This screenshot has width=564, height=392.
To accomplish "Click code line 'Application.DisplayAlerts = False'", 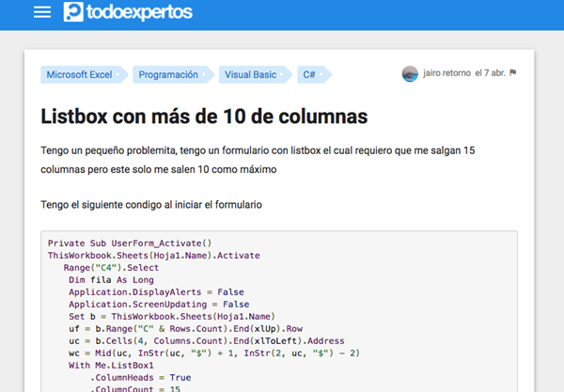I will [156, 292].
